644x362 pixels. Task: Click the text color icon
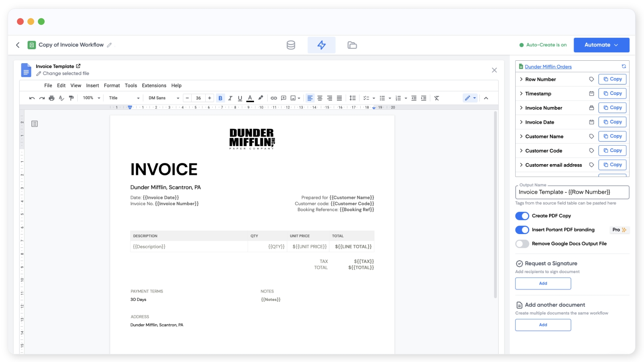[x=250, y=98]
